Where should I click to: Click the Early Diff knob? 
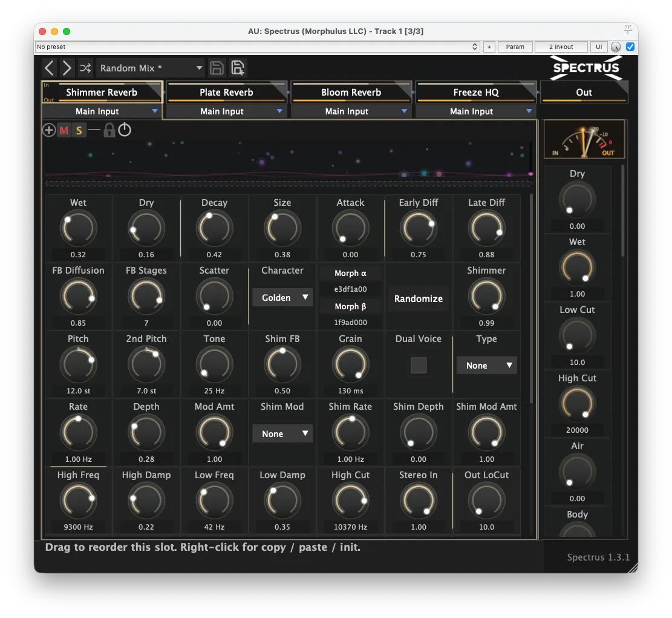coord(419,228)
